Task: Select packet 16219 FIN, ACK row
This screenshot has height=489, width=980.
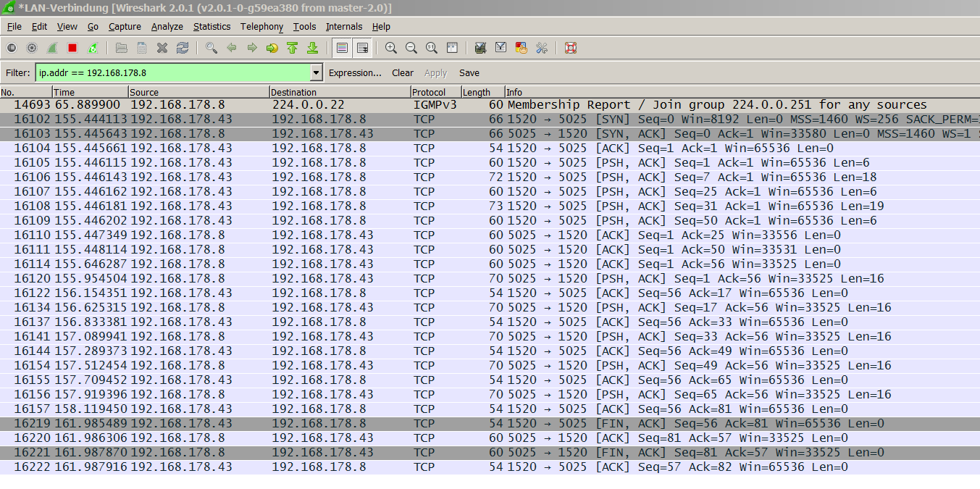Action: [x=490, y=423]
